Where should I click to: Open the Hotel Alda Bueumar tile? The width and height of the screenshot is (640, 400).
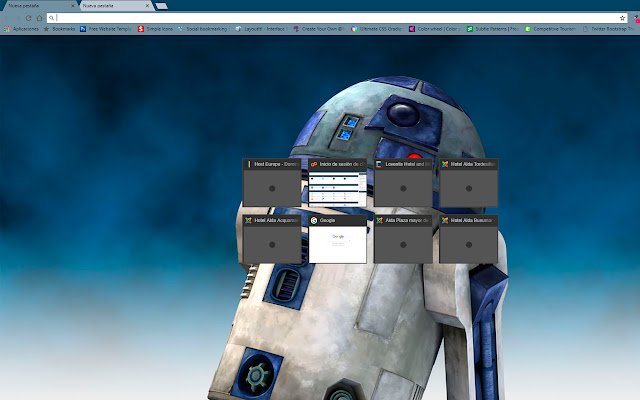point(469,239)
